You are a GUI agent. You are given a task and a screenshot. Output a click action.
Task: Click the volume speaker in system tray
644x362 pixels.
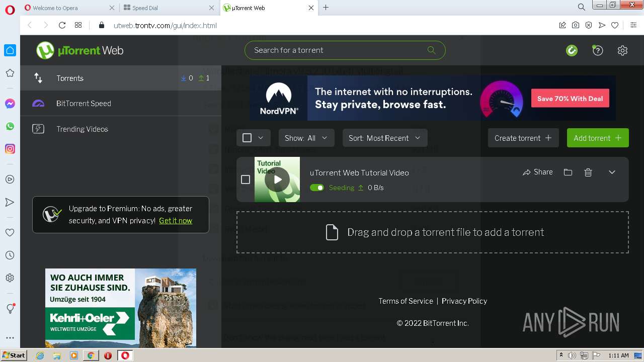point(573,355)
